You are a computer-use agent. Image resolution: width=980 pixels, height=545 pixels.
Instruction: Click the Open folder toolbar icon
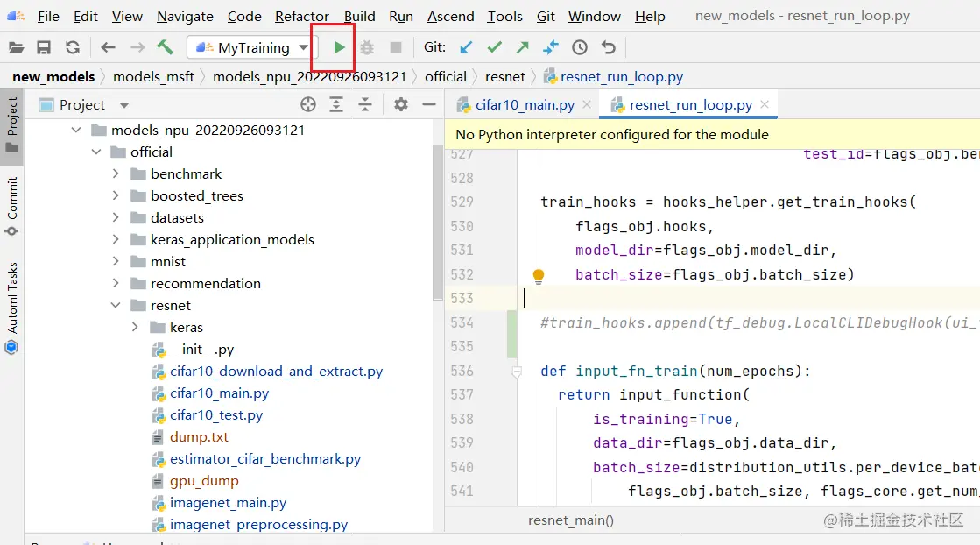17,47
